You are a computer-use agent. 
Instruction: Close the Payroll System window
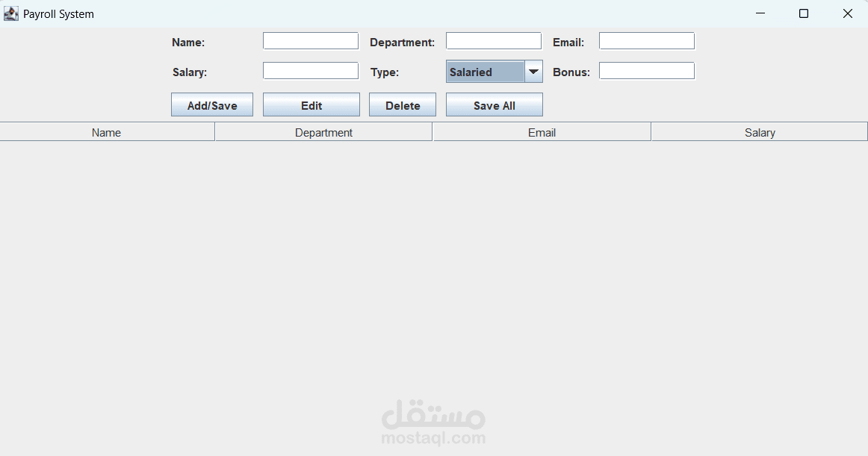click(848, 13)
